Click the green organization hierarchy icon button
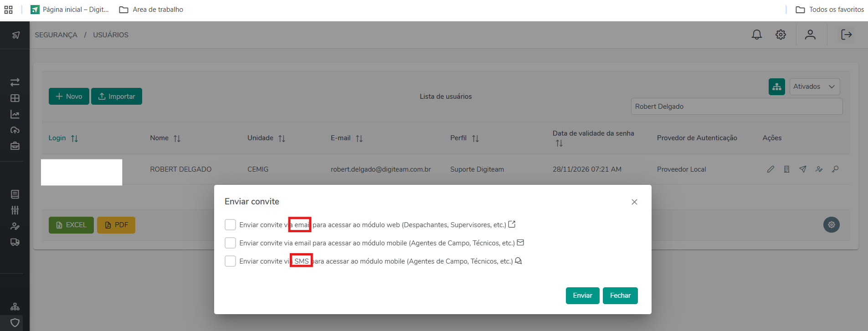This screenshot has width=868, height=331. coord(776,87)
